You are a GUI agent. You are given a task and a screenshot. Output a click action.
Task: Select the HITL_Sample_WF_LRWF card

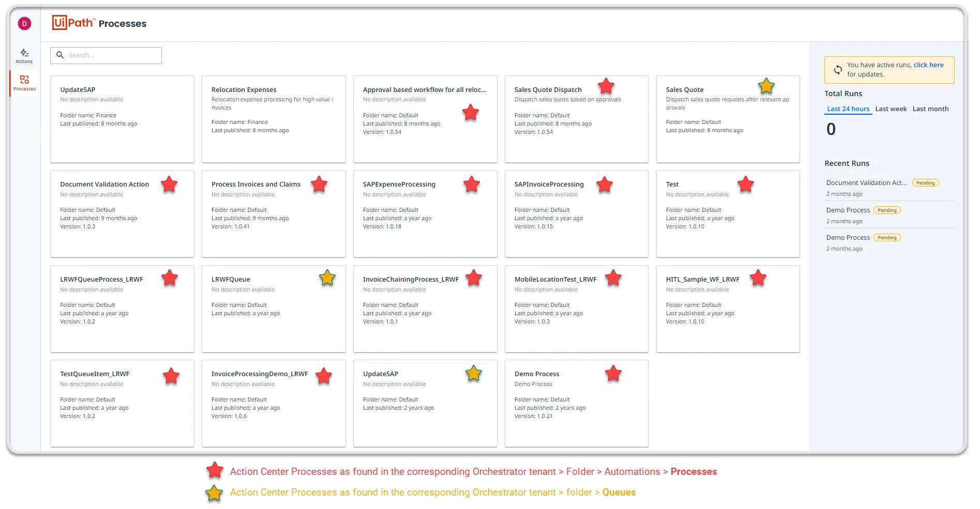pos(728,309)
